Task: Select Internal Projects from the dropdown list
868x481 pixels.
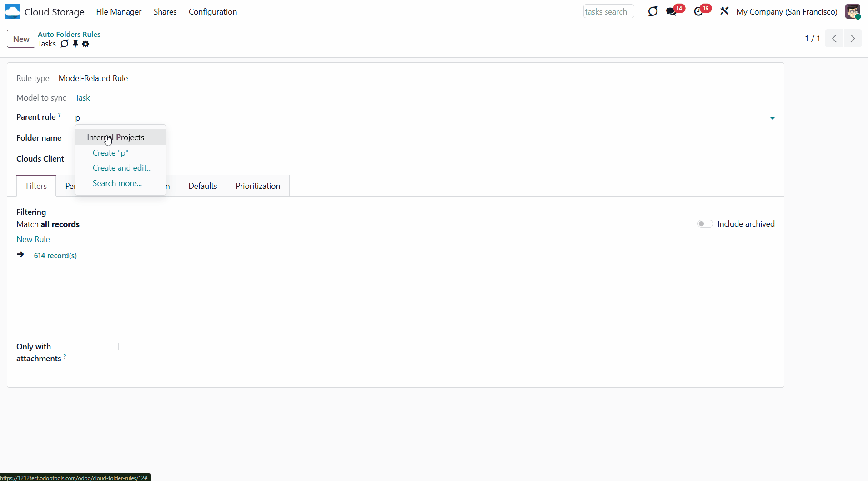Action: click(115, 137)
